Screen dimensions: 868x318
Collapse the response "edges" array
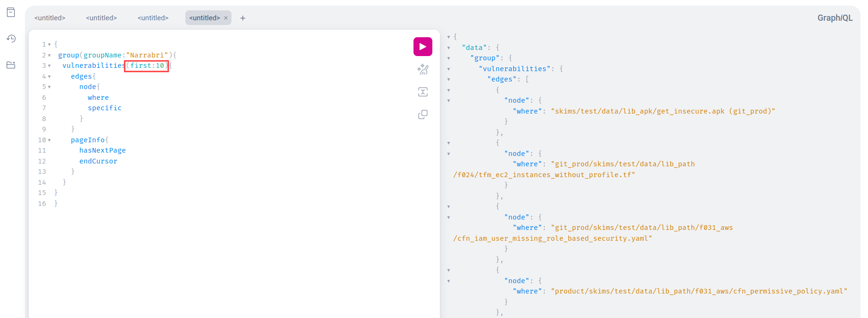point(448,79)
